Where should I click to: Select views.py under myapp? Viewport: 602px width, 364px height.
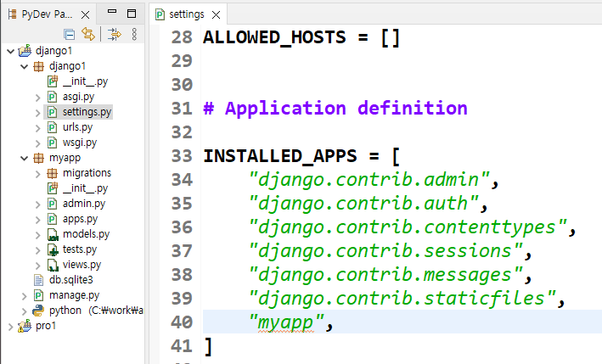pyautogui.click(x=82, y=265)
